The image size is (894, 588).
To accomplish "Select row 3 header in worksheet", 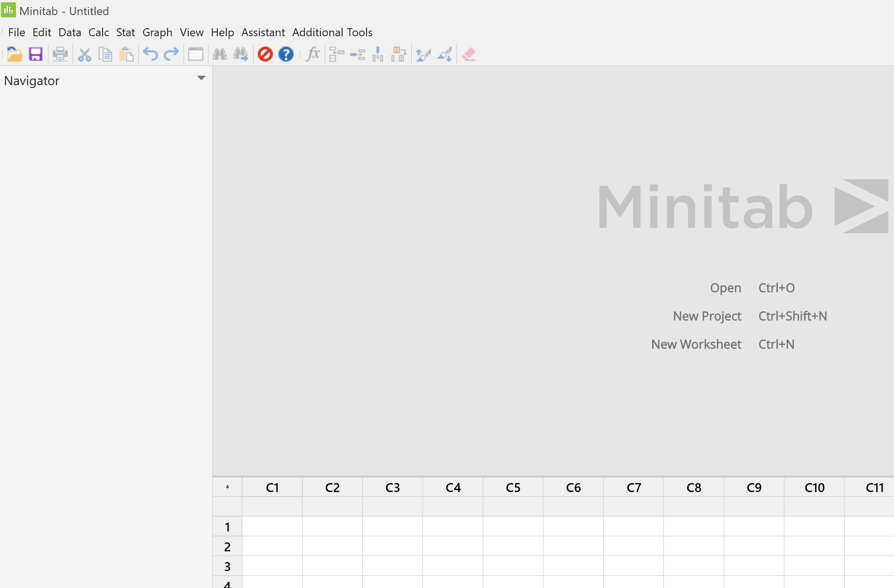I will (227, 566).
